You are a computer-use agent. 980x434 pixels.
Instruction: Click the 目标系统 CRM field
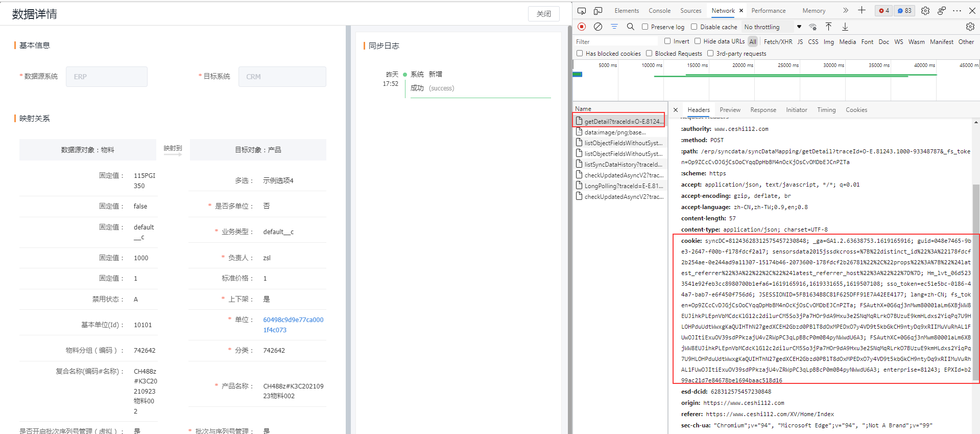point(282,77)
